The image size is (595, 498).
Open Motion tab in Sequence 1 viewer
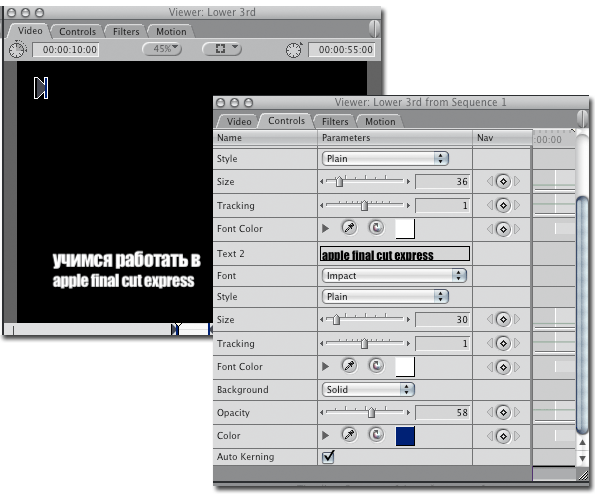[x=380, y=121]
